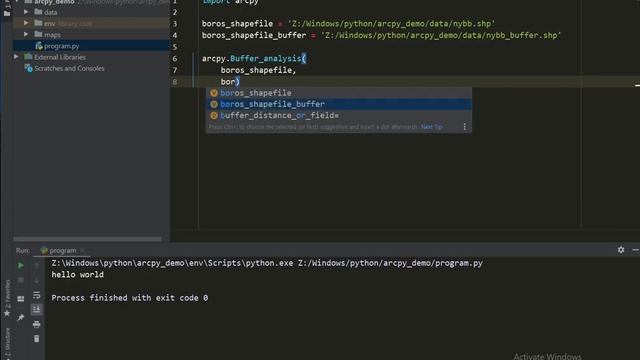Switch to the program tab in Run panel
640x360 pixels.
coord(62,250)
